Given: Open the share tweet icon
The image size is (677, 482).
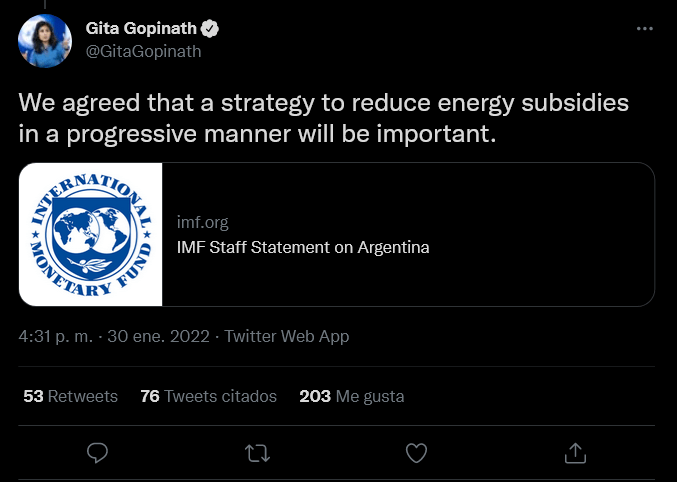Looking at the screenshot, I should tap(575, 453).
